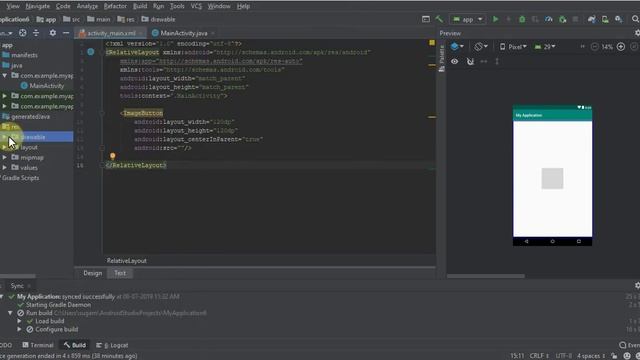
Task: Open the API 29 version dropdown
Action: [x=545, y=47]
